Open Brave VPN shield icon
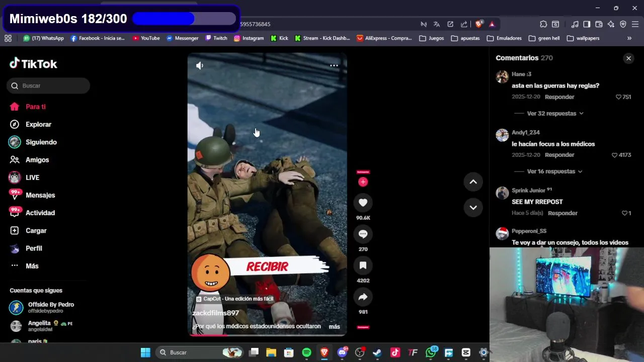 (x=623, y=24)
